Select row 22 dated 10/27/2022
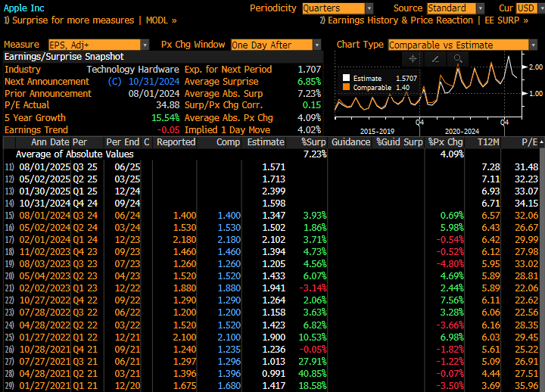The height and width of the screenshot is (392, 545). click(272, 300)
